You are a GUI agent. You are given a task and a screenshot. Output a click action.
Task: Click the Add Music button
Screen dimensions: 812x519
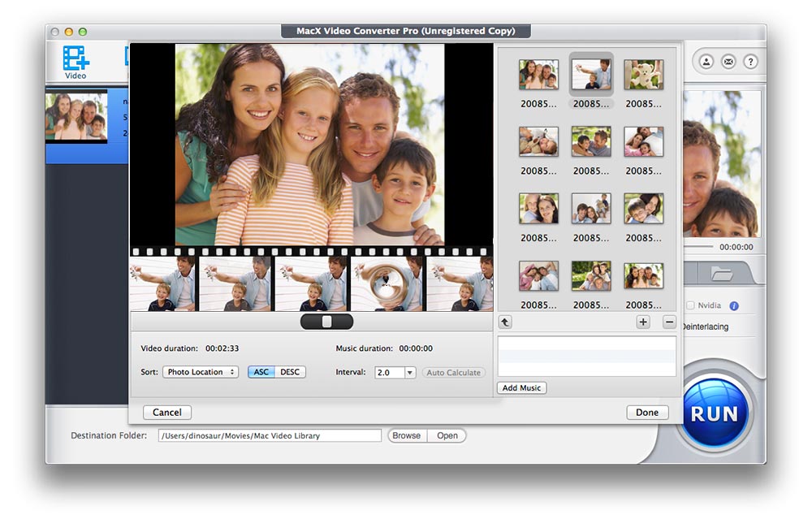point(521,388)
